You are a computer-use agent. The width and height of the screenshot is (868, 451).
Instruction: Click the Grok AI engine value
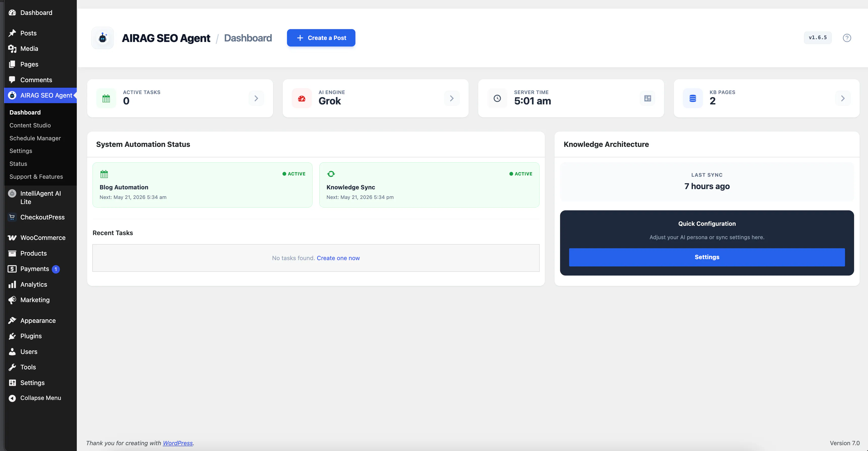click(x=330, y=101)
